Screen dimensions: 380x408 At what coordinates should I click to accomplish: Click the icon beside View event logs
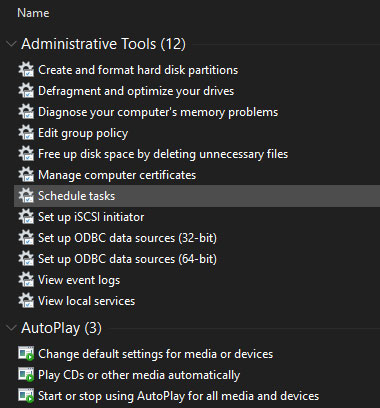click(x=26, y=280)
